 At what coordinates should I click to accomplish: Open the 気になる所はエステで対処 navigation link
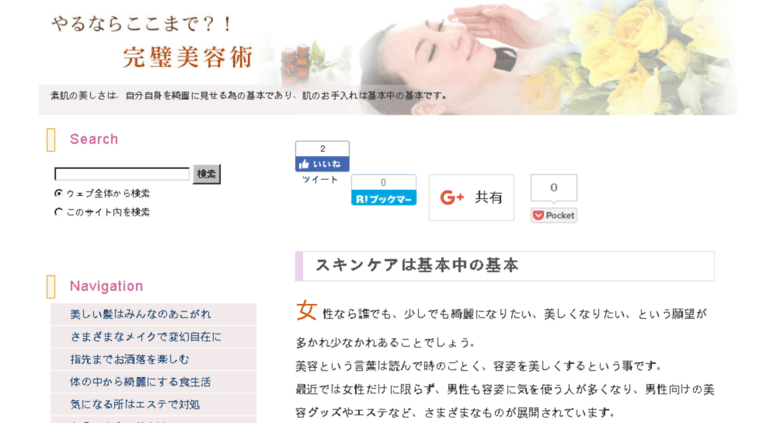click(135, 404)
